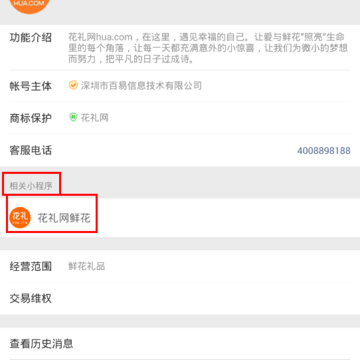Viewport: 360px width, 360px height.
Task: Open the 交易维权 option
Action: [x=180, y=298]
